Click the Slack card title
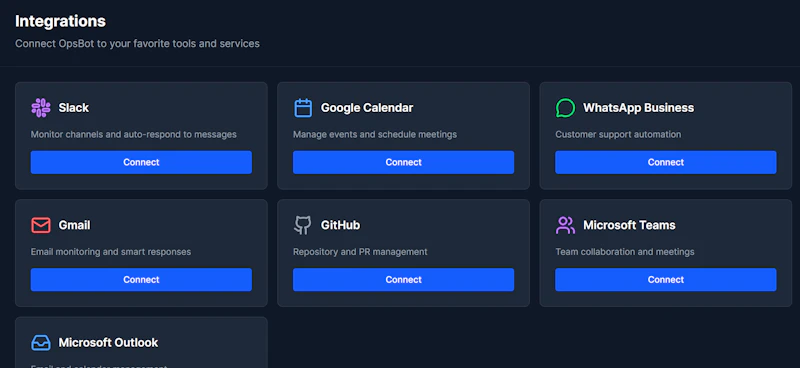This screenshot has height=368, width=800. [x=73, y=108]
